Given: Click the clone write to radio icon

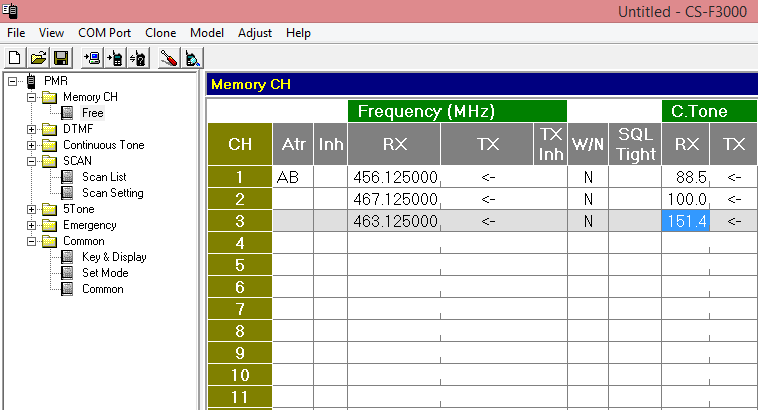Looking at the screenshot, I should [x=115, y=58].
